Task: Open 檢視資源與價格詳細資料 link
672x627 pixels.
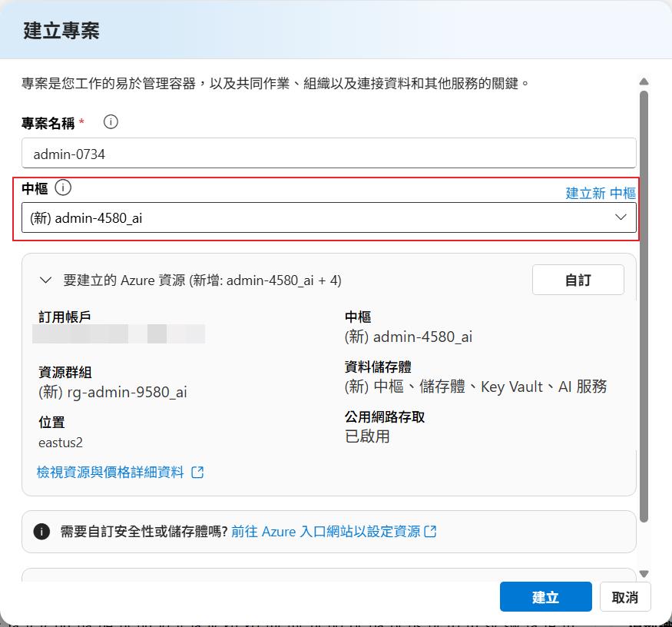Action: coord(111,472)
